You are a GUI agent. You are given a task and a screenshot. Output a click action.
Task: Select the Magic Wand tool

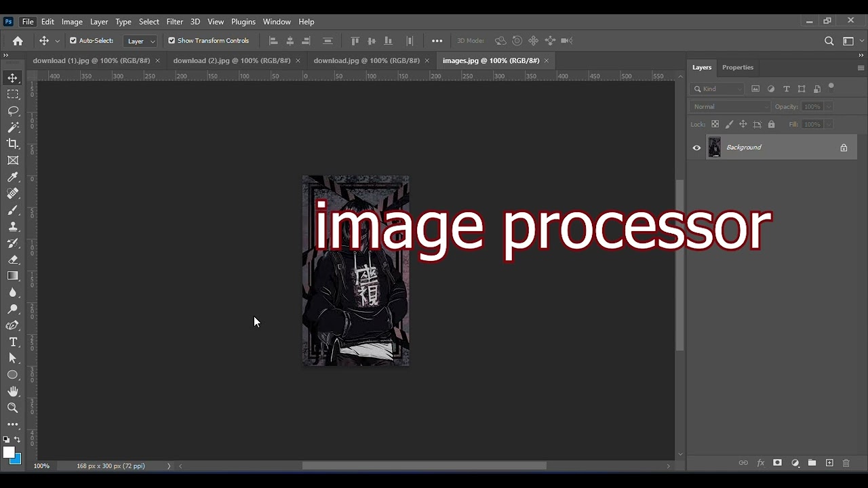pyautogui.click(x=13, y=127)
